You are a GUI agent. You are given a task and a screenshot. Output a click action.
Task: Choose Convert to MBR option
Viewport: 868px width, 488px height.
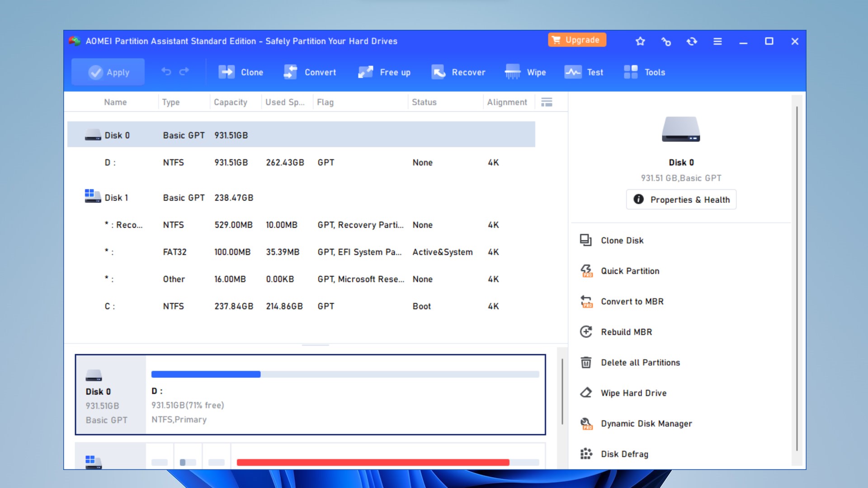[632, 302]
